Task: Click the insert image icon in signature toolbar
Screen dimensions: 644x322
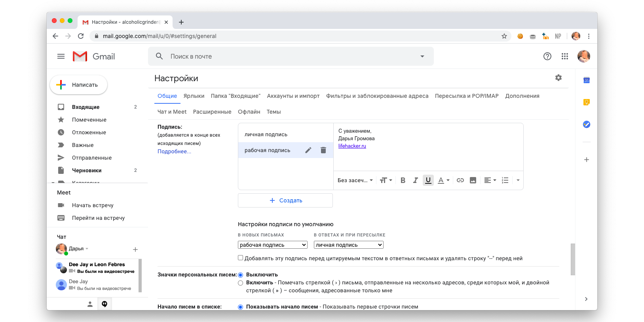Action: click(473, 180)
